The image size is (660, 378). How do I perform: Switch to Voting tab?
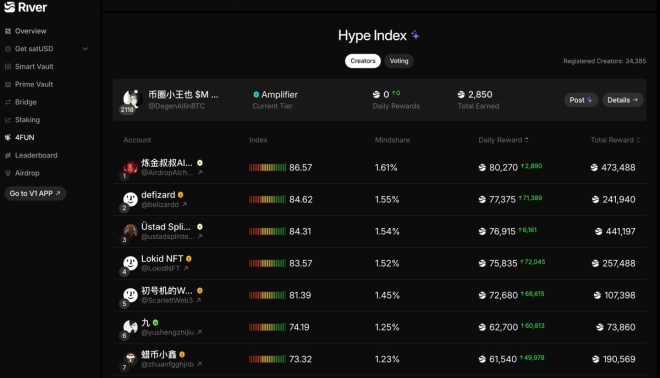click(399, 61)
